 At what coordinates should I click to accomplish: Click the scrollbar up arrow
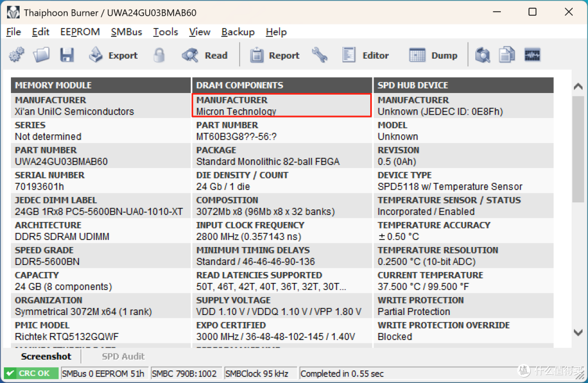coord(578,87)
